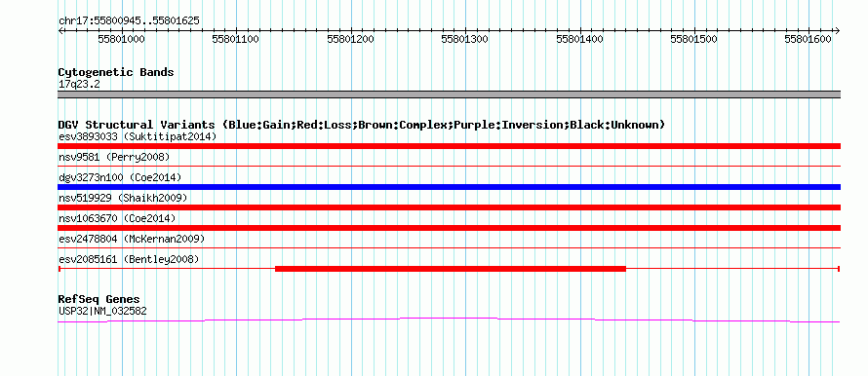Select the thin red line of nsv9581
The image size is (868, 376).
[449, 166]
